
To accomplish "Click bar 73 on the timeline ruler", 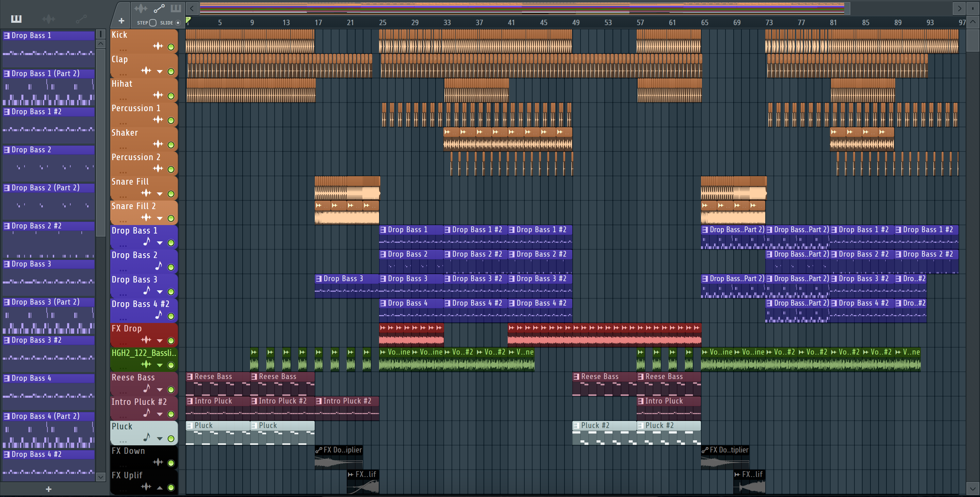I will point(769,22).
